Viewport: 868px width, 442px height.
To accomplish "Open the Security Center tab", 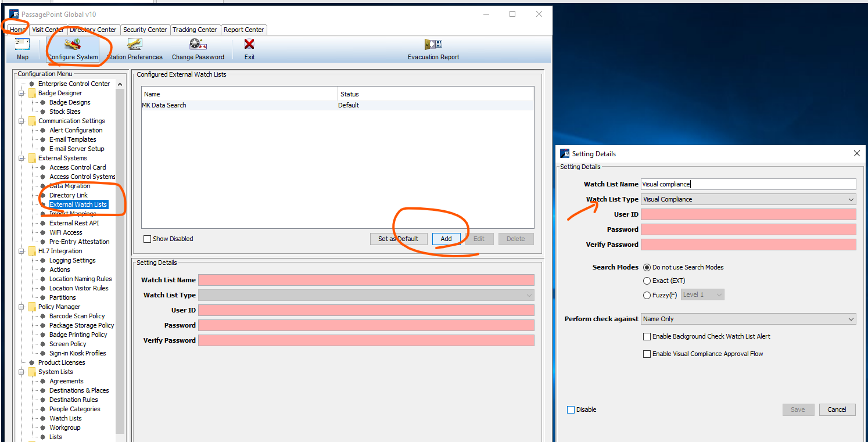I will pyautogui.click(x=145, y=30).
